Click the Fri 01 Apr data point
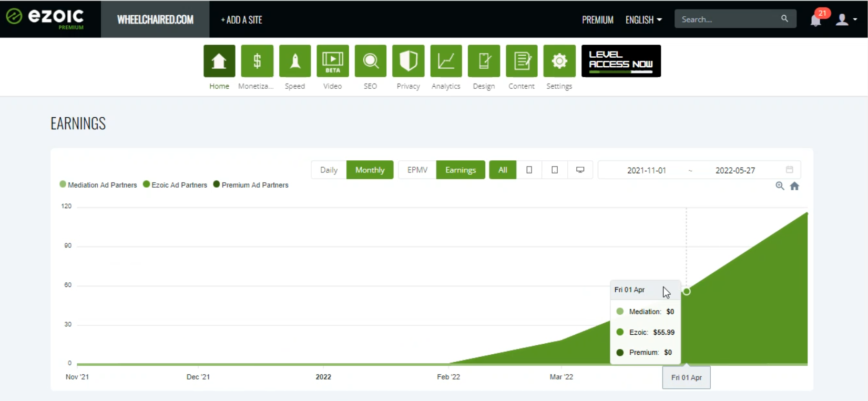Screen dimensions: 868x401 [687, 291]
